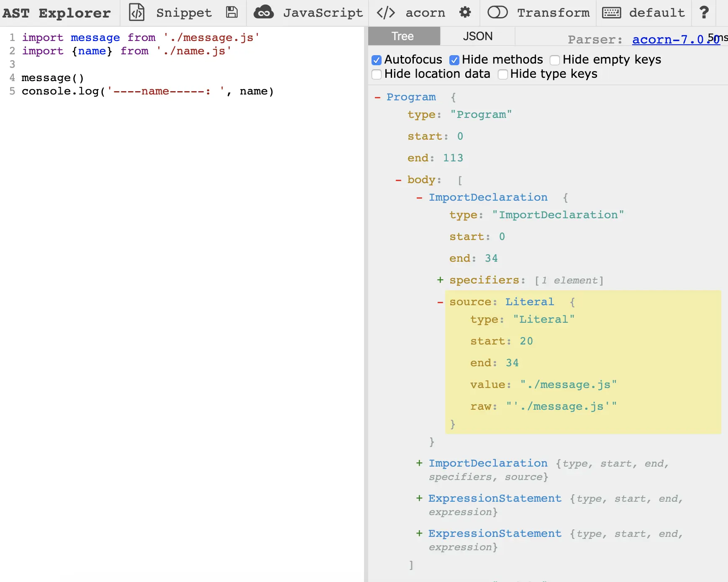The width and height of the screenshot is (728, 582).
Task: Click the end: 113 value
Action: [453, 158]
